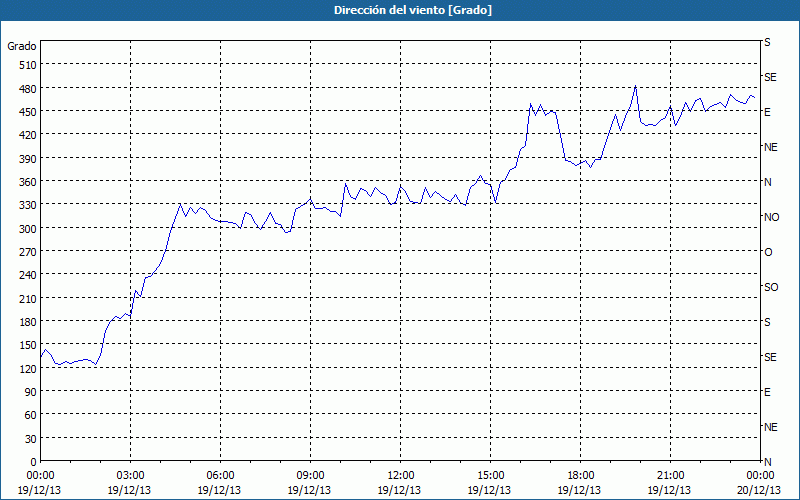Click the 30 y-axis tick label
The width and height of the screenshot is (800, 500).
[x=31, y=439]
